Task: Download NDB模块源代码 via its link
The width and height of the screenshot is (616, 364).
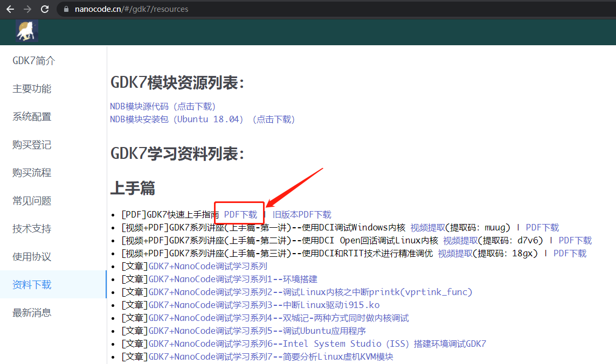Action: coord(163,107)
